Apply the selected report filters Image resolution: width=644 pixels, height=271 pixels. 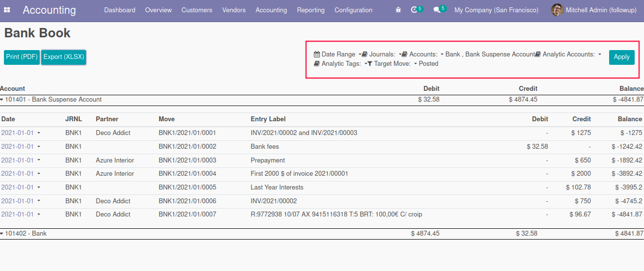[621, 57]
